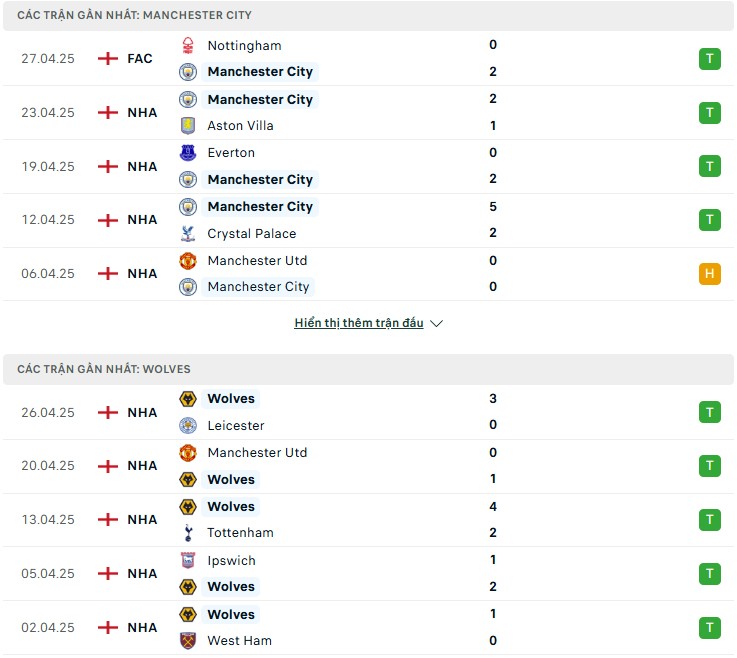Click the West Ham club crest

pyautogui.click(x=188, y=641)
